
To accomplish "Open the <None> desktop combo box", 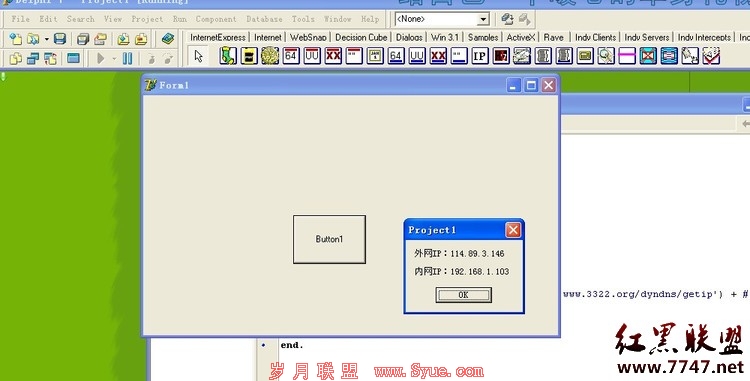I will click(x=442, y=19).
